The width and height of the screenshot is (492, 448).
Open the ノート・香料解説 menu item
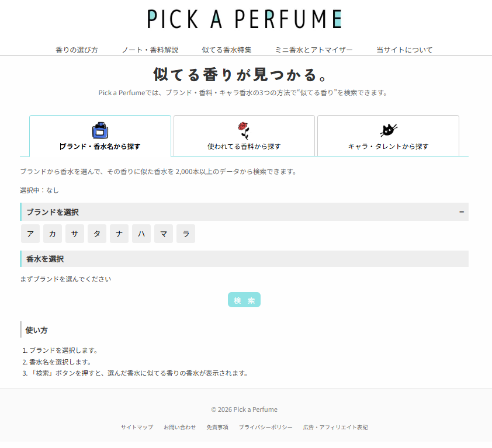tap(150, 50)
